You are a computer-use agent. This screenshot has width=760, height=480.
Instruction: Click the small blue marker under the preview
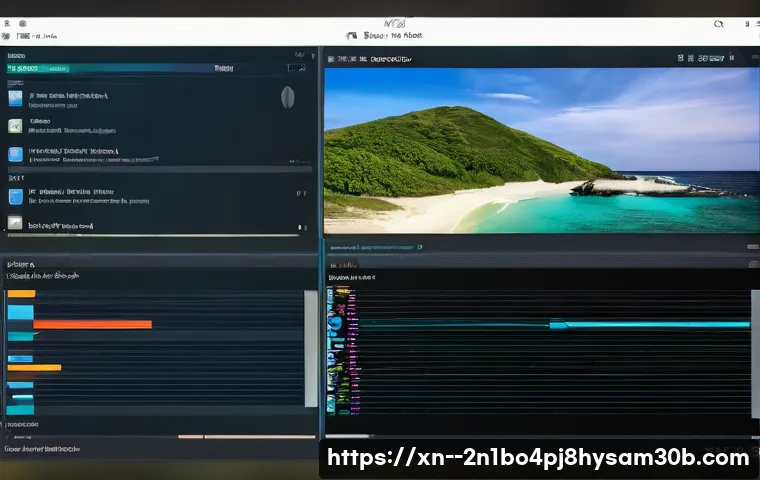[420, 247]
